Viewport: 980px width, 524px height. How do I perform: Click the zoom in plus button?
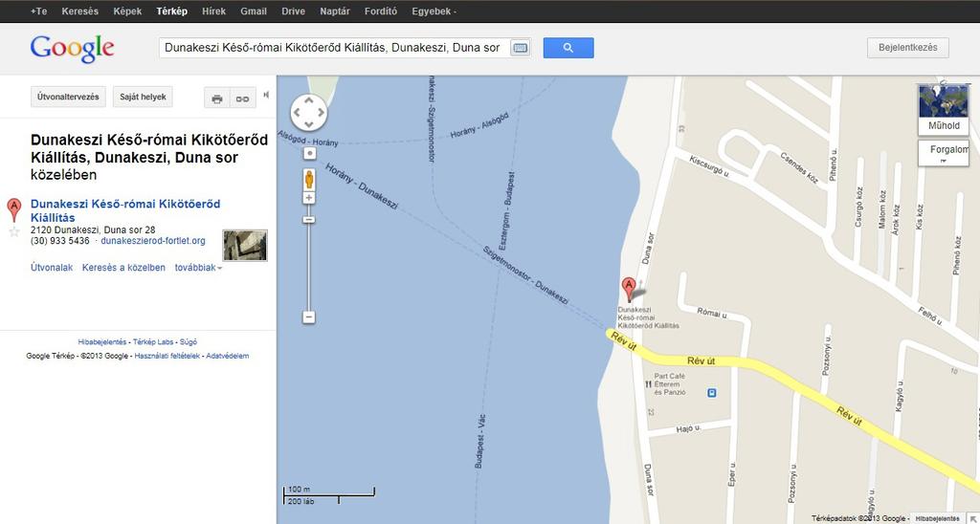309,198
